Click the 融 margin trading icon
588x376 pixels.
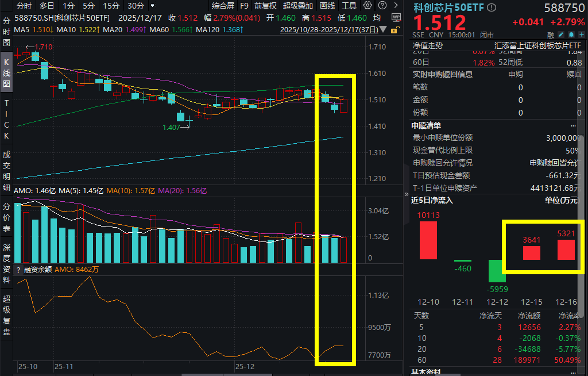coord(550,35)
